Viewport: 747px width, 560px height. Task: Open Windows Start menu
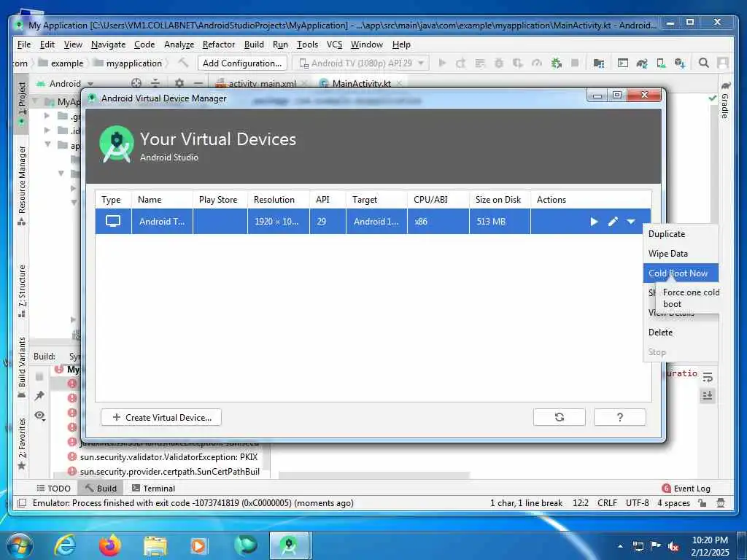click(18, 545)
